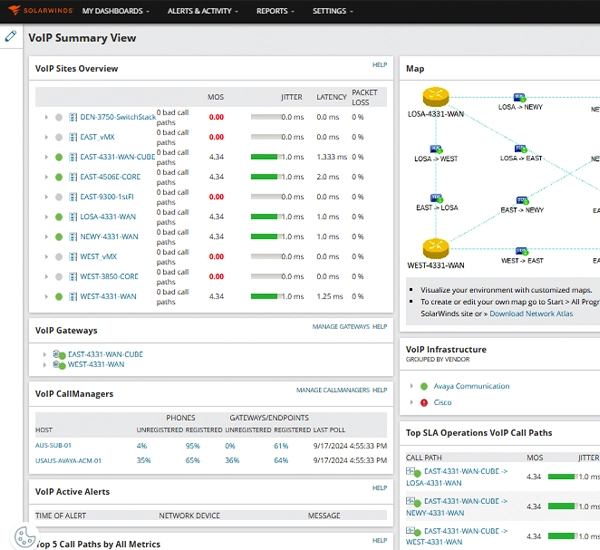Viewport: 600px width, 550px height.
Task: Open AUS-SUB-01 call manager host
Action: click(53, 446)
